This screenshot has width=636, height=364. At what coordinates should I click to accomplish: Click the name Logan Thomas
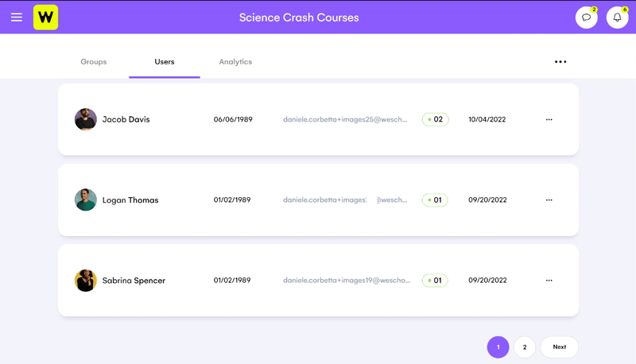coord(130,199)
